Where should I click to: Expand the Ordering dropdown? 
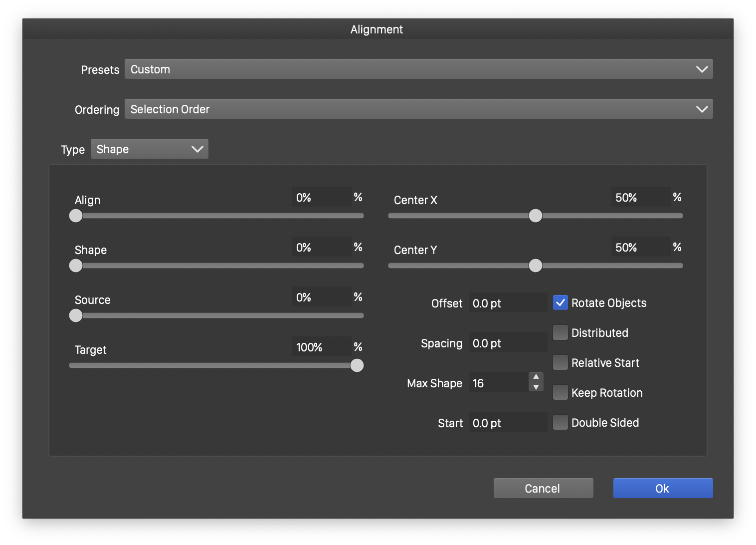418,109
